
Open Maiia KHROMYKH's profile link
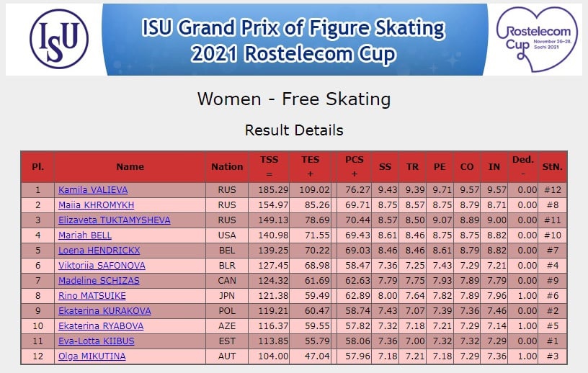[96, 205]
